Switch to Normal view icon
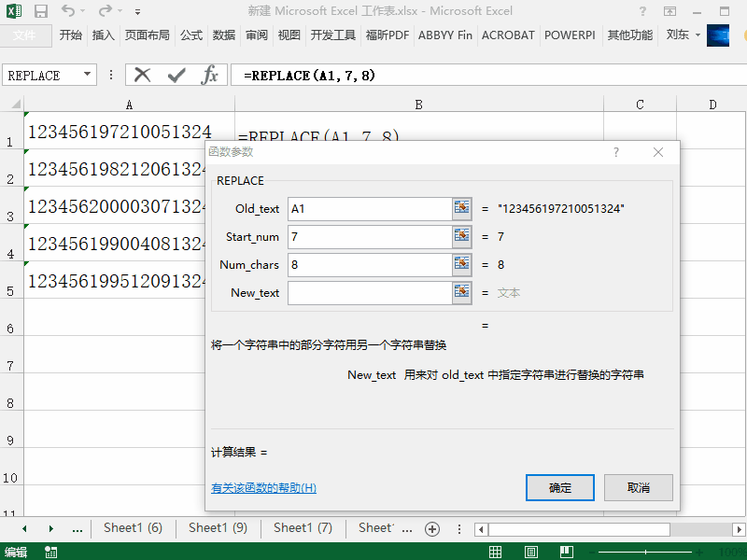This screenshot has width=747, height=560. click(496, 552)
